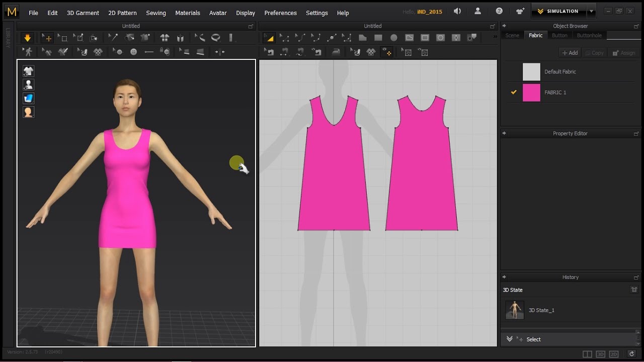Switch to the Scene tab
Image resolution: width=644 pixels, height=362 pixels.
pyautogui.click(x=512, y=35)
